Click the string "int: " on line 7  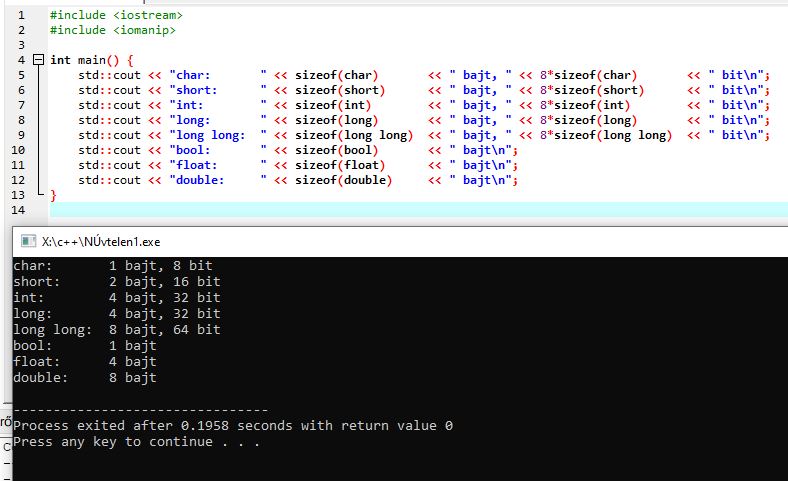click(218, 105)
